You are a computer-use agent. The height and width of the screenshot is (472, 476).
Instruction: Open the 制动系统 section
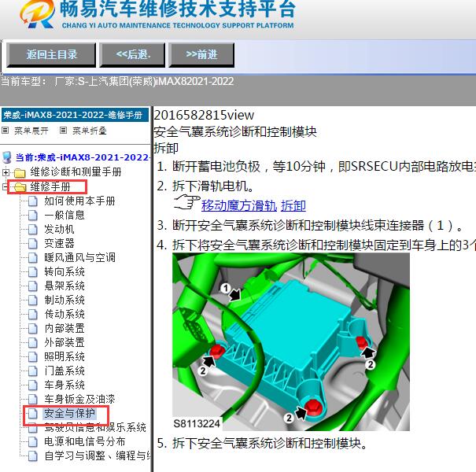click(x=64, y=300)
